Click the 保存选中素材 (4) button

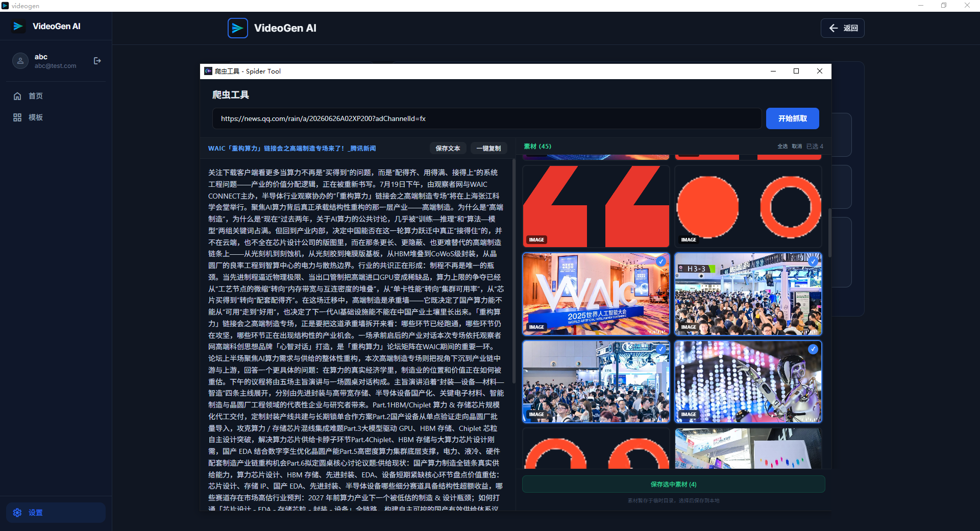click(674, 485)
